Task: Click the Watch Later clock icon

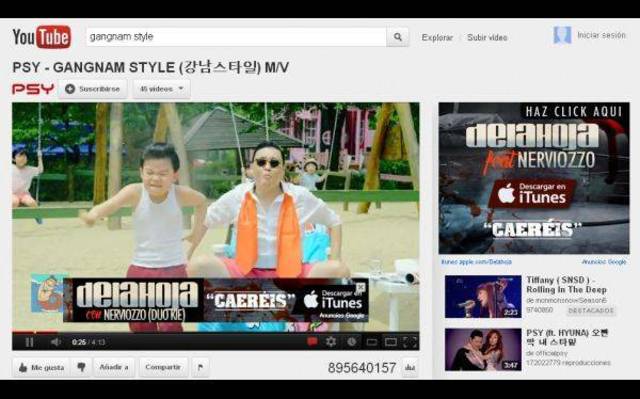Action: click(x=351, y=342)
